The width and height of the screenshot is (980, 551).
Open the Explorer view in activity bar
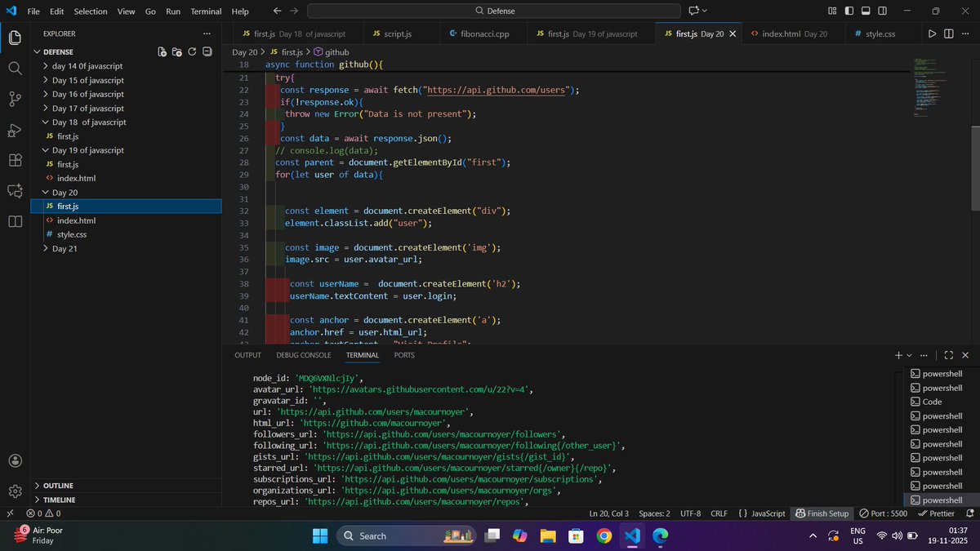tap(15, 38)
